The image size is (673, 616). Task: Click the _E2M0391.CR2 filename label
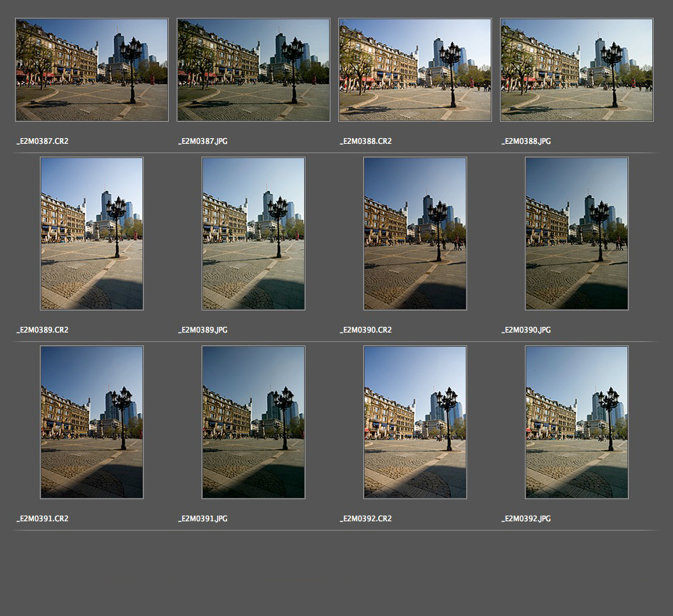pyautogui.click(x=43, y=519)
